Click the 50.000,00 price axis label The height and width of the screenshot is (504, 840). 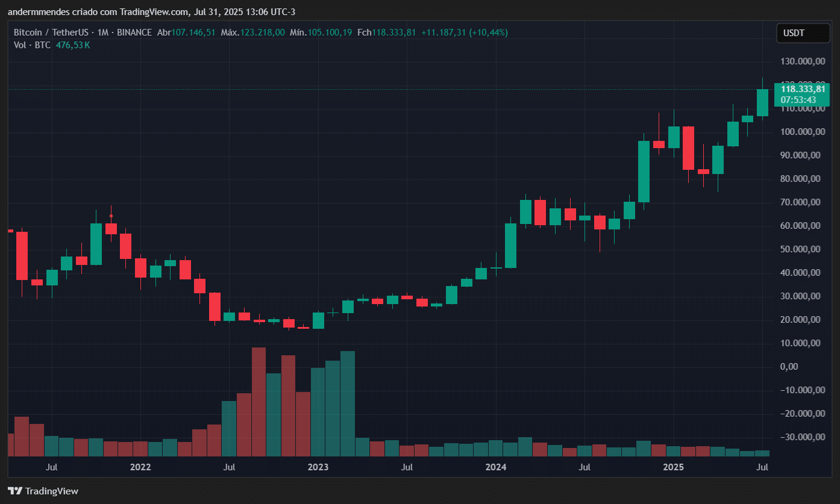tap(801, 249)
